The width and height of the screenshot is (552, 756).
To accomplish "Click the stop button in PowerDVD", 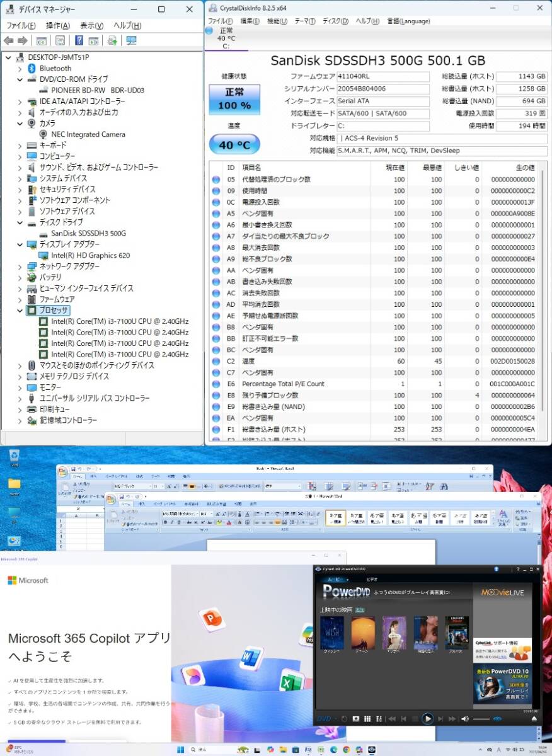I will pyautogui.click(x=415, y=719).
